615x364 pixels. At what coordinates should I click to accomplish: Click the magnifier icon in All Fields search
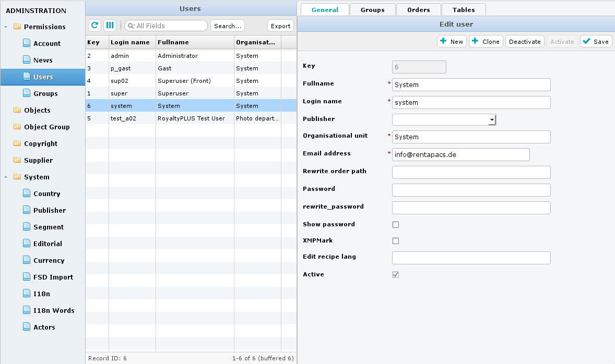pos(131,26)
